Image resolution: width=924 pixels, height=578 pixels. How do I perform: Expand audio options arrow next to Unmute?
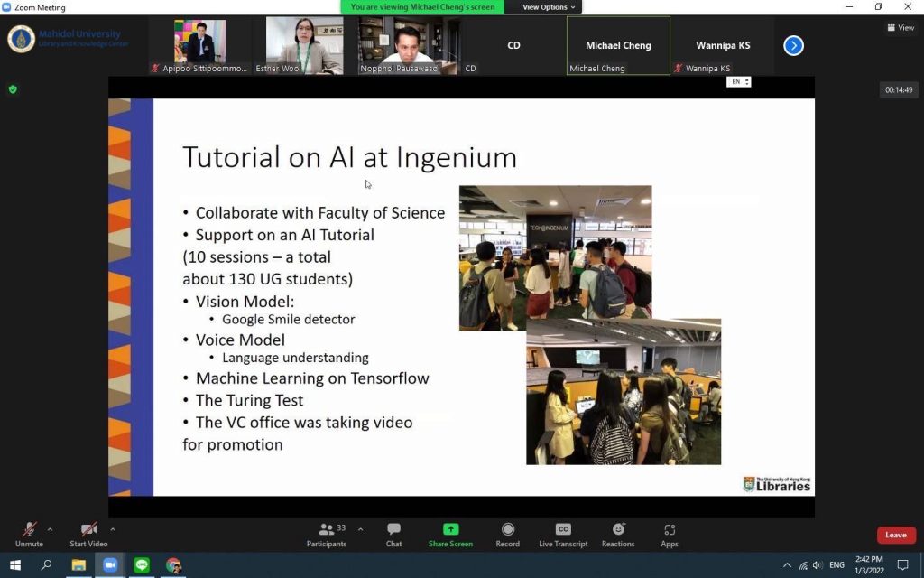(50, 529)
